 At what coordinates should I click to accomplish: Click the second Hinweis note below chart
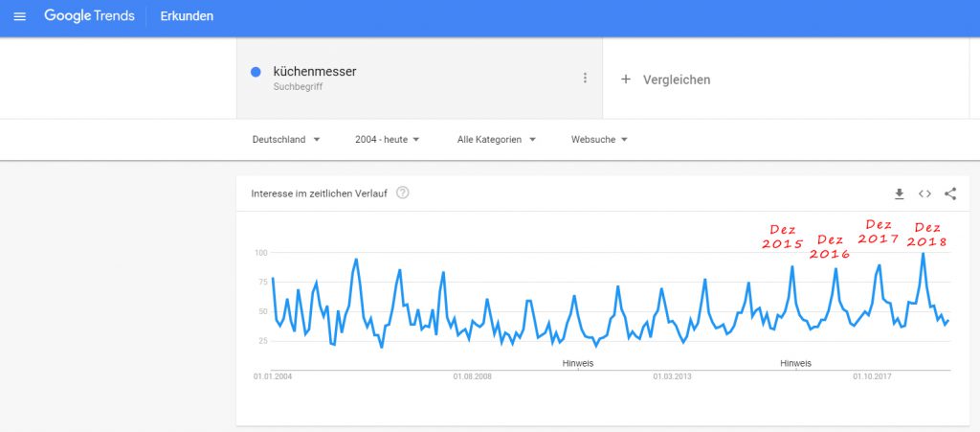[x=795, y=363]
